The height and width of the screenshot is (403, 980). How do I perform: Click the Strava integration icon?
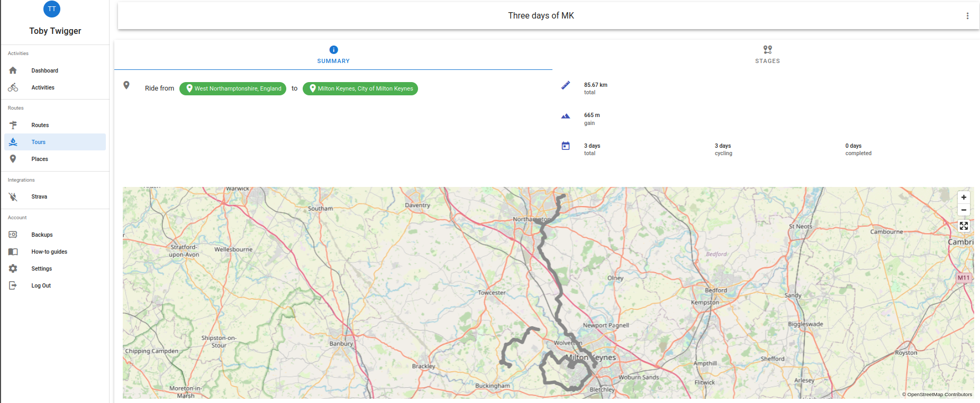13,196
